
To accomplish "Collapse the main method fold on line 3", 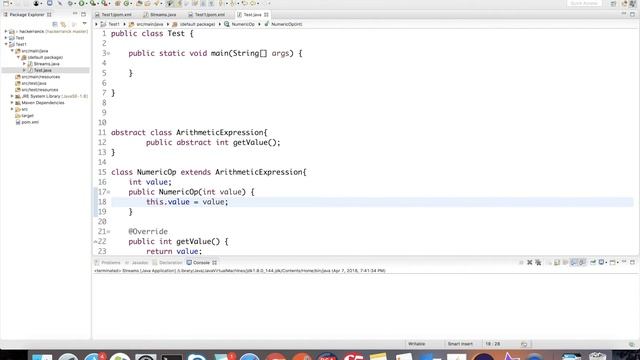I will (x=109, y=53).
